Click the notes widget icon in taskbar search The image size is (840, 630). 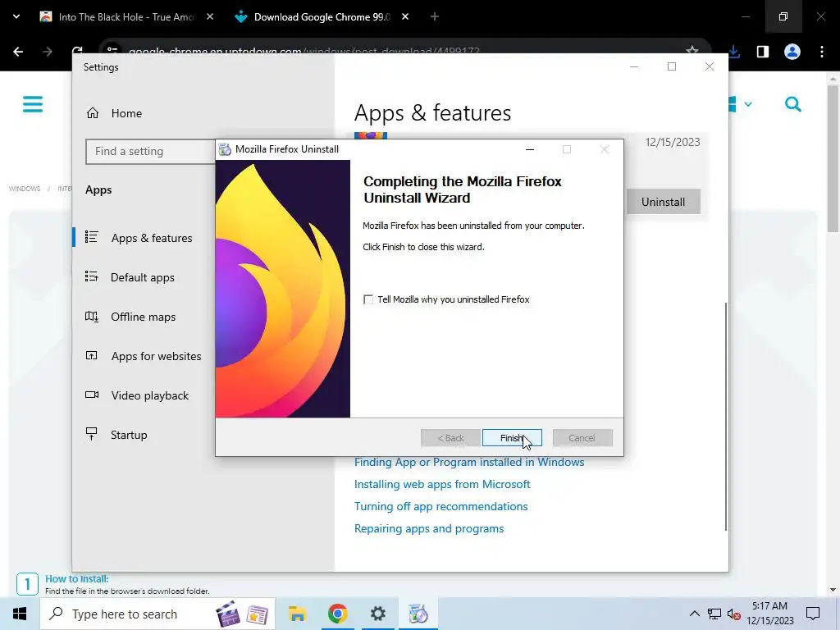tap(257, 615)
